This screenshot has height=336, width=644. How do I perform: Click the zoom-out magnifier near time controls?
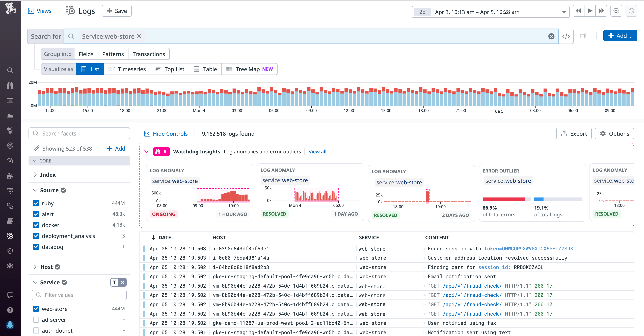(616, 11)
